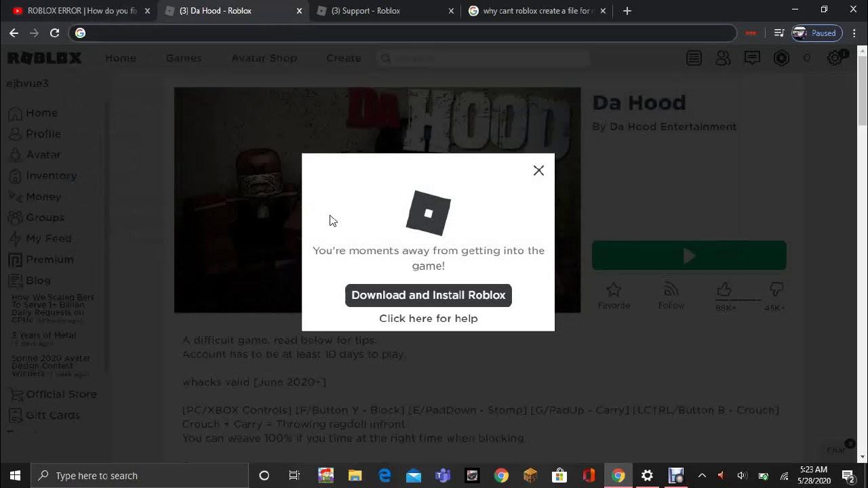Click the Da Hood game thumbnail

point(377,200)
